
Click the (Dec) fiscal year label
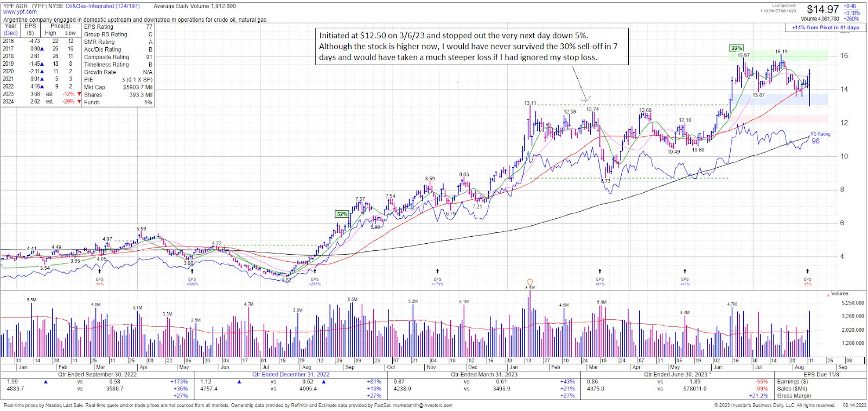click(x=11, y=33)
